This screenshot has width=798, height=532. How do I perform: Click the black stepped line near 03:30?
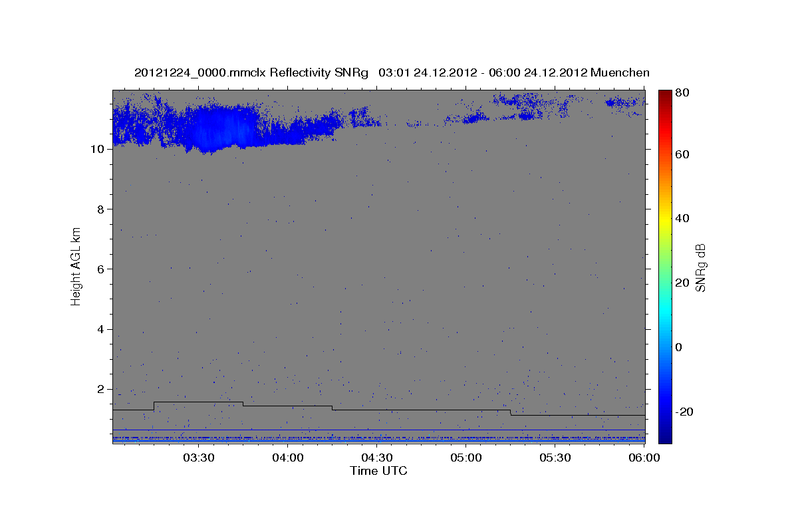coord(198,402)
